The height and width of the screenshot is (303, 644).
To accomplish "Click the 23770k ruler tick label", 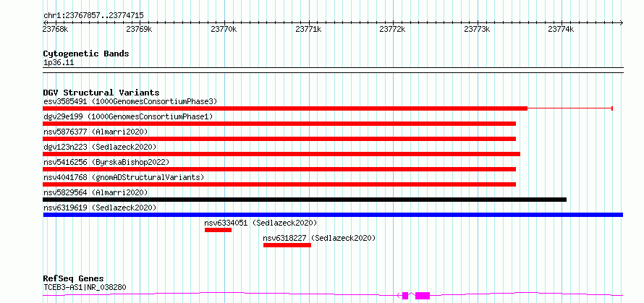I will point(224,29).
